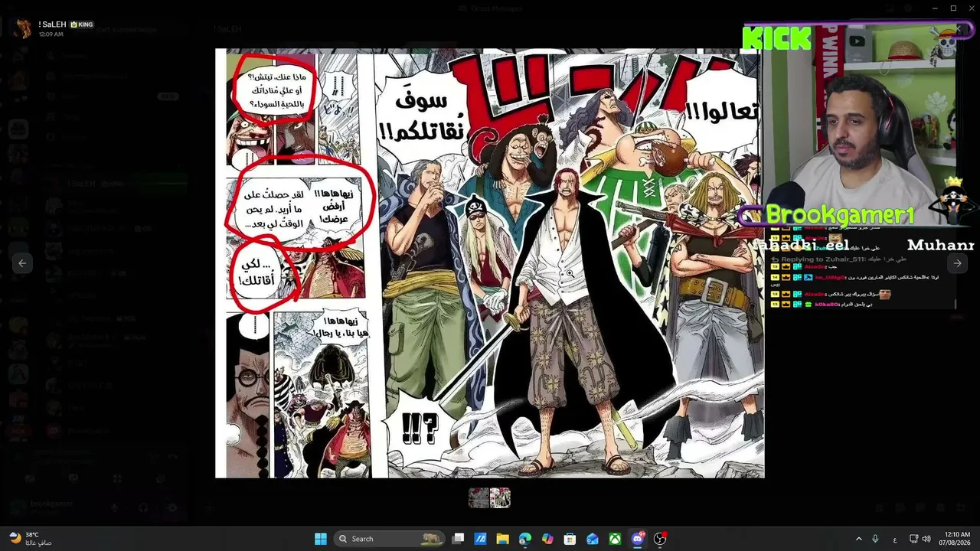The width and height of the screenshot is (980, 551).
Task: Open ! SaLEH's profile avatar
Action: coord(24,28)
